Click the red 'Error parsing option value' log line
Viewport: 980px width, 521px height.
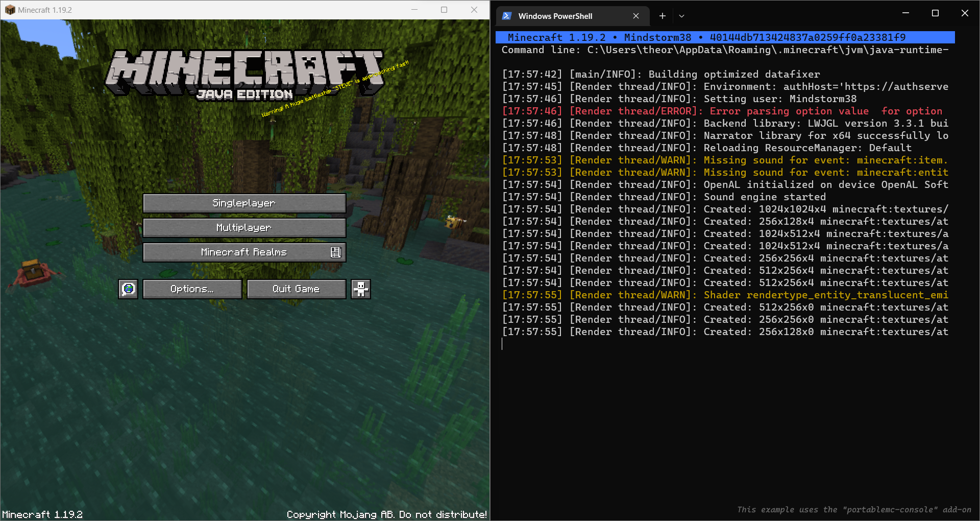point(722,111)
